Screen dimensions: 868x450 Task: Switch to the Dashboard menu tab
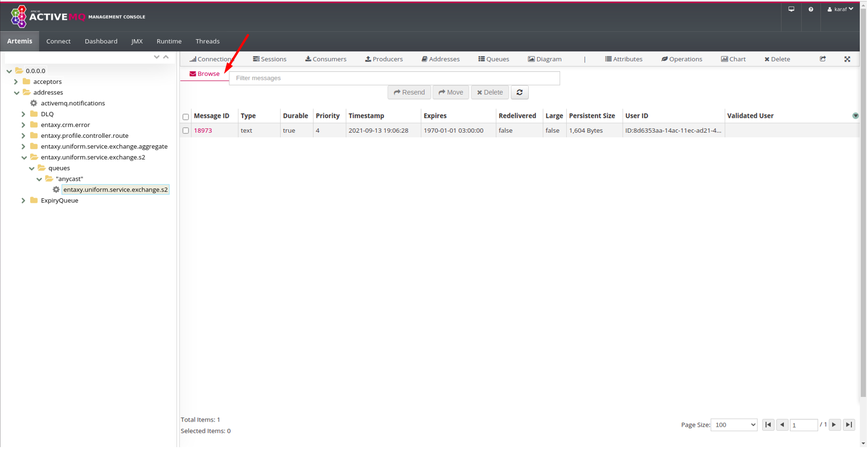click(x=101, y=41)
